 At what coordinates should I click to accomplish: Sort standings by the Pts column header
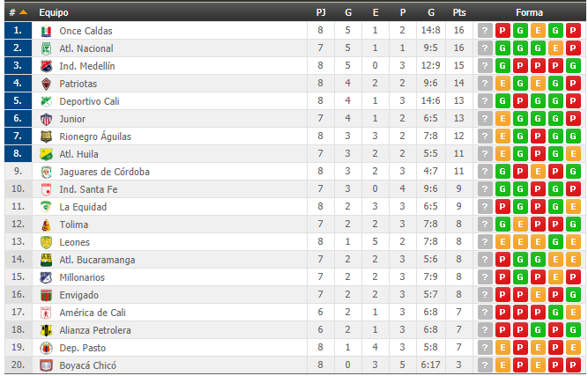[459, 12]
